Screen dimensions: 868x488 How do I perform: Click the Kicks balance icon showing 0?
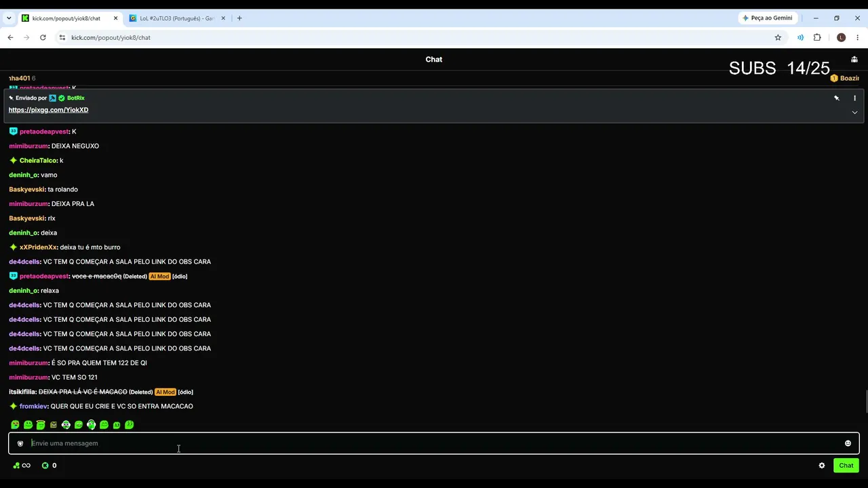tap(49, 466)
